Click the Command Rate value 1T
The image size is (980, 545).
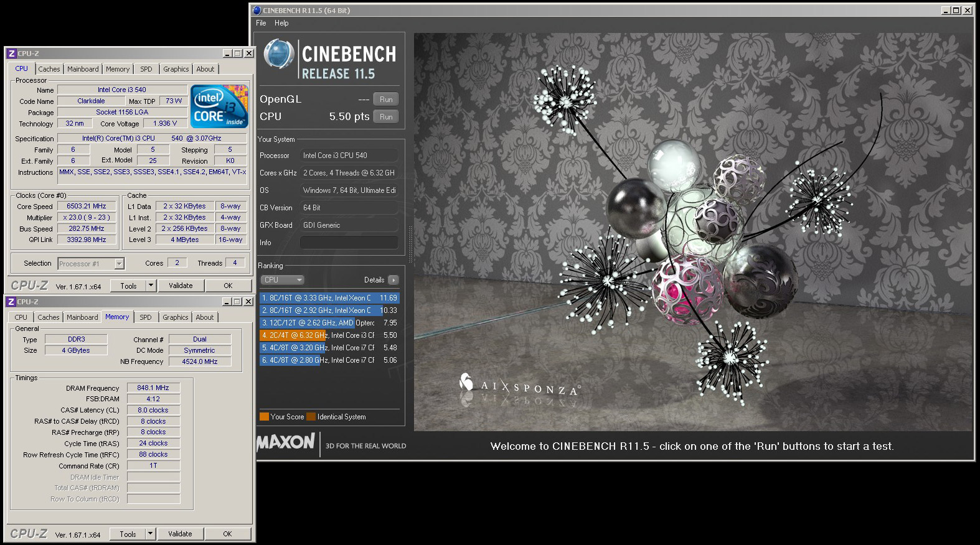click(153, 466)
